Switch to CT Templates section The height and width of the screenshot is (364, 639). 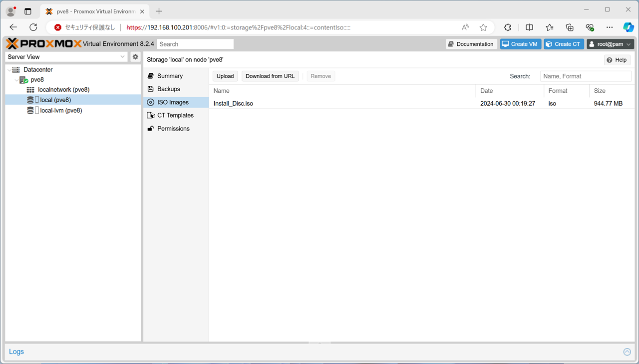[175, 115]
